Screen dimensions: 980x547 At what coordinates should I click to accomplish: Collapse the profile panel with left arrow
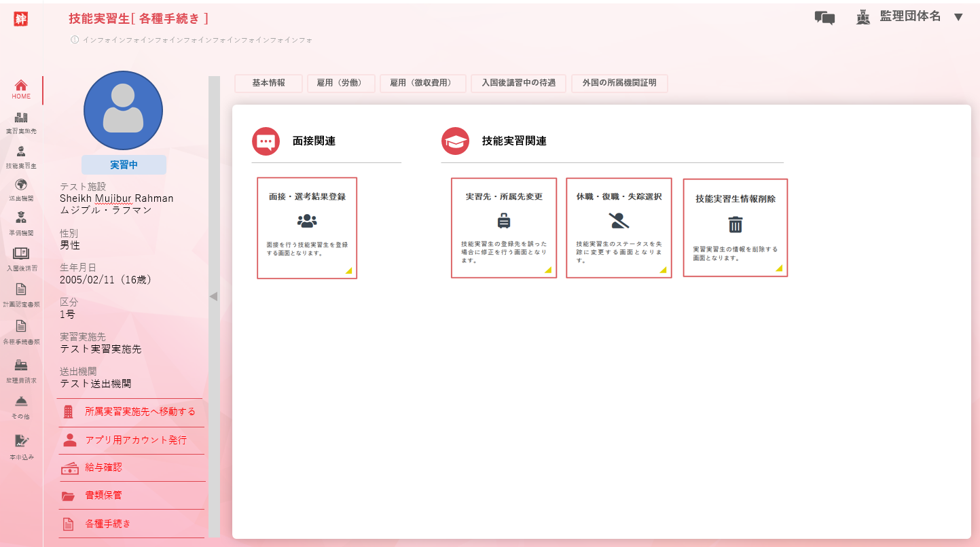coord(213,296)
